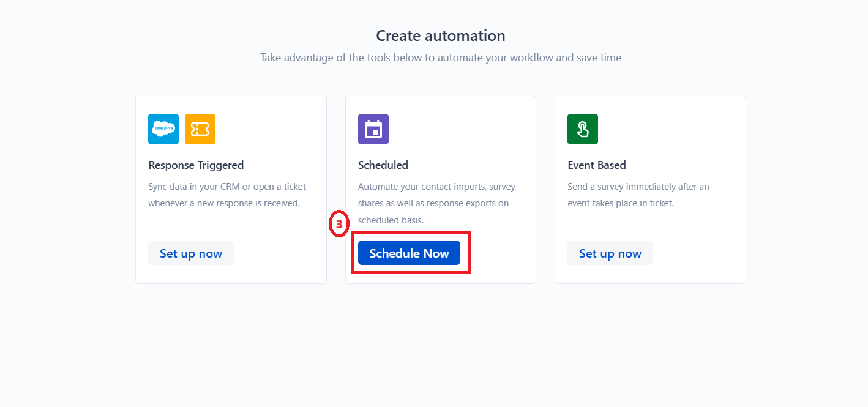Click the red highlight box border
This screenshot has height=407, width=868.
[469, 252]
